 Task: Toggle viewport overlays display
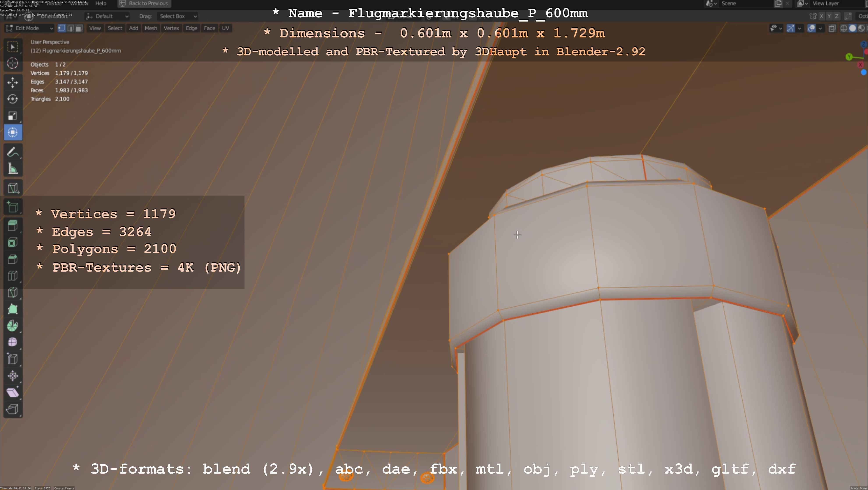811,28
